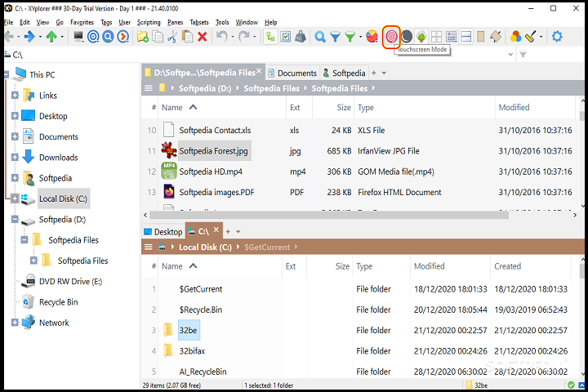
Task: Click the magnifier Find Files icon
Action: pyautogui.click(x=320, y=37)
